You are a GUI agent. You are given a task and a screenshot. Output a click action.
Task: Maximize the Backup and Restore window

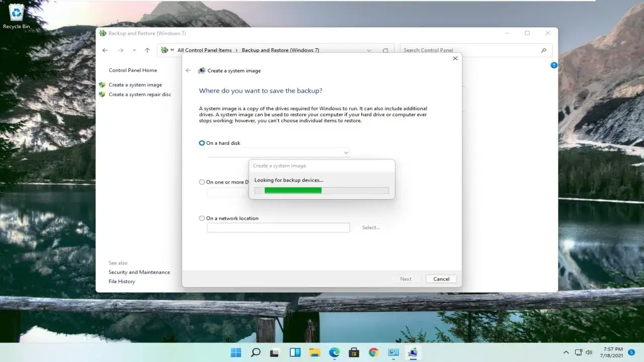tap(527, 33)
